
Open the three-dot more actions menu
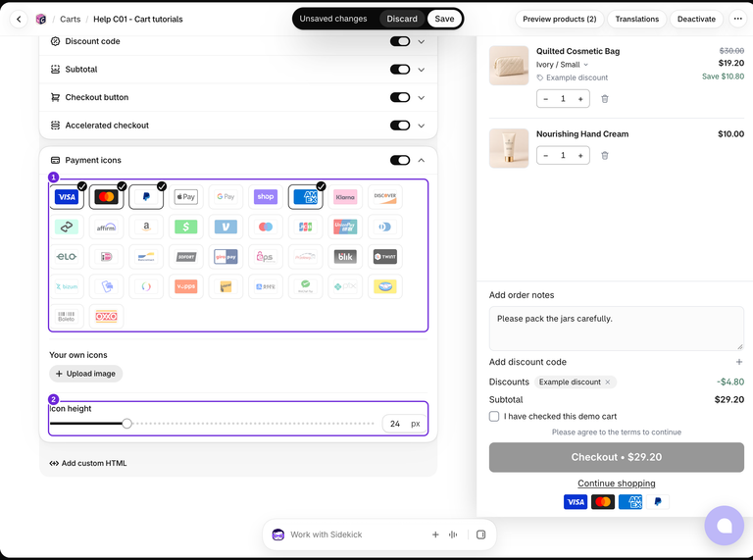pos(737,20)
